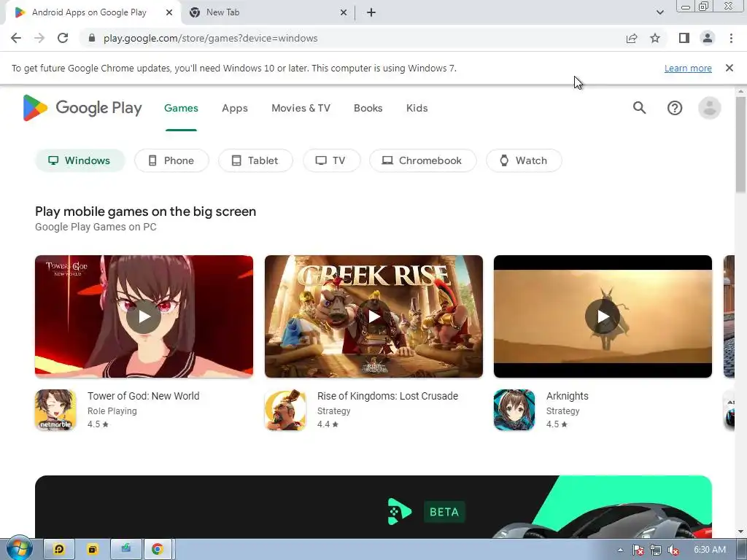The width and height of the screenshot is (747, 560).
Task: Open Rise of Kingdoms: Lost Crusade title
Action: pyautogui.click(x=387, y=396)
